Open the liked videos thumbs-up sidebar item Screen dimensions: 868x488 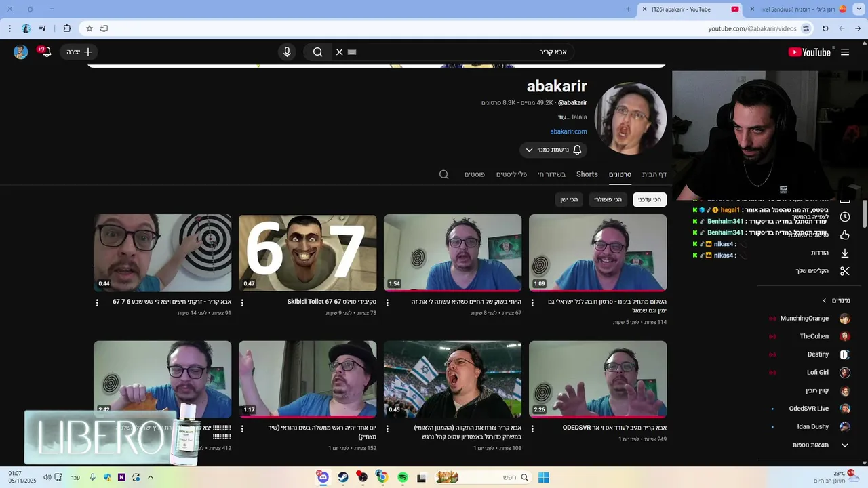(x=844, y=235)
